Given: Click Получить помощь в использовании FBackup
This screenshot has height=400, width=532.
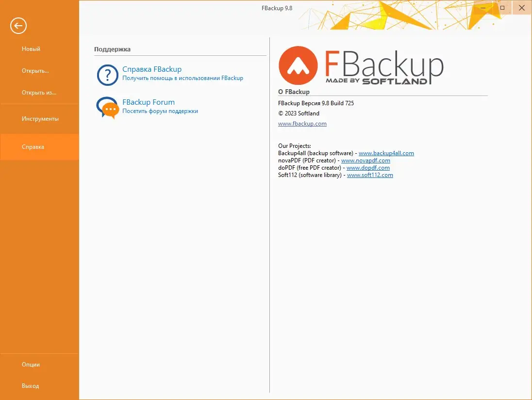Looking at the screenshot, I should click(183, 78).
